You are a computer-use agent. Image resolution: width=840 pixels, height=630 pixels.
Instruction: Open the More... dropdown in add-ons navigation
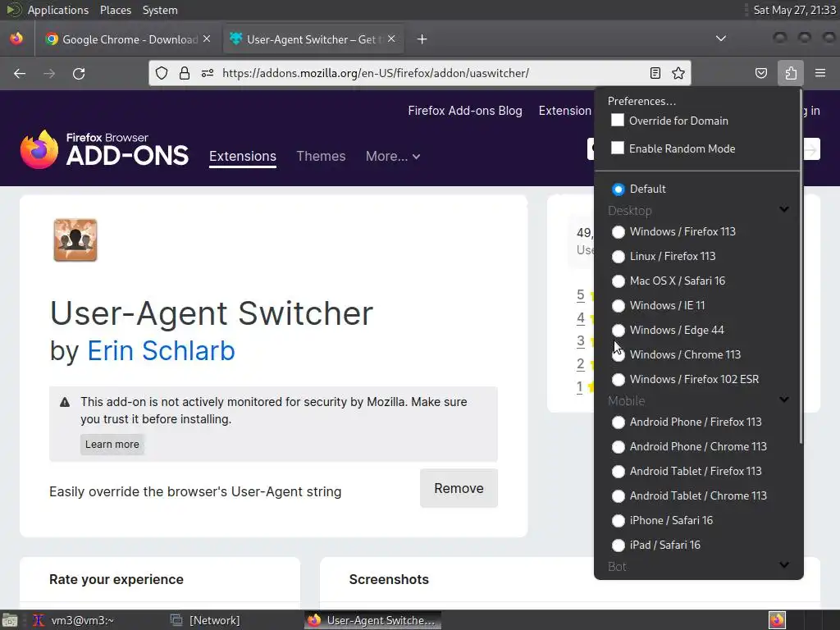pyautogui.click(x=393, y=156)
